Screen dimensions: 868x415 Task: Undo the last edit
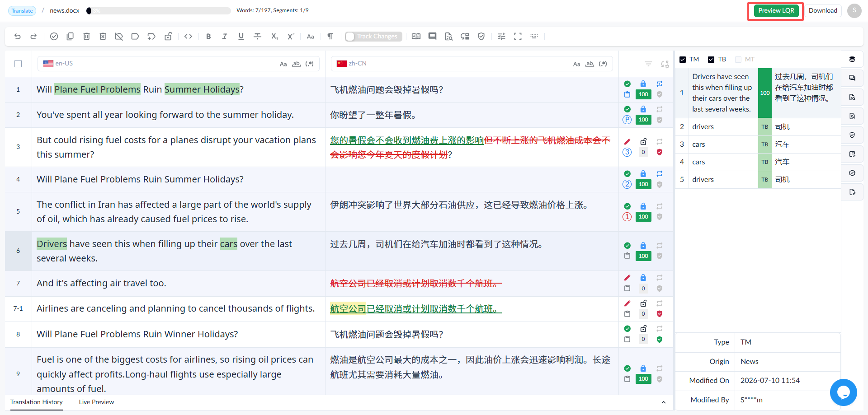click(x=18, y=37)
